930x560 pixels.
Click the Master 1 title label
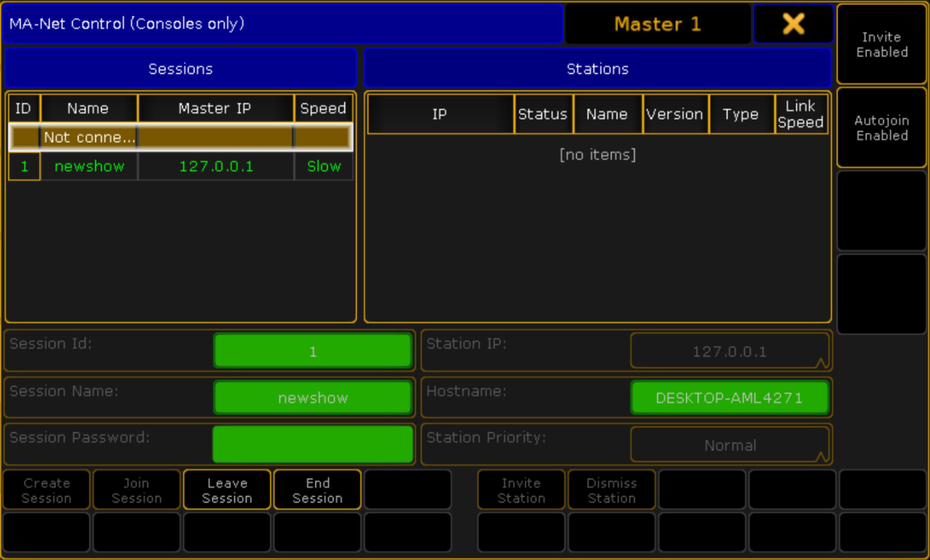[x=657, y=24]
